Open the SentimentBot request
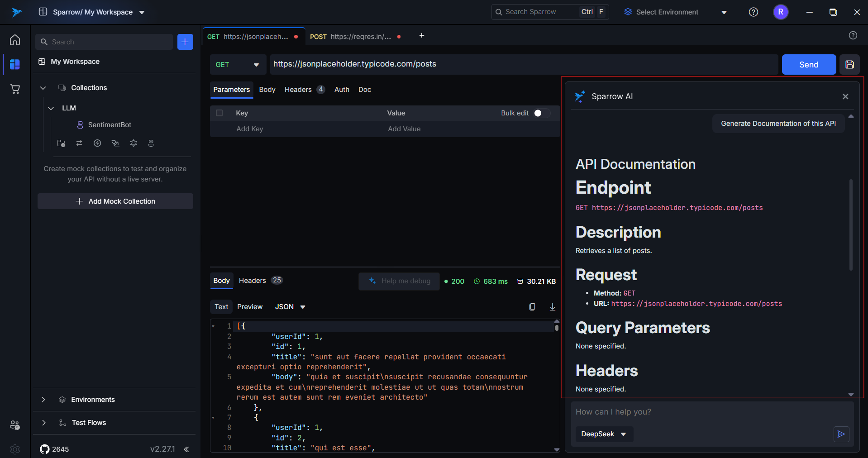 tap(110, 125)
